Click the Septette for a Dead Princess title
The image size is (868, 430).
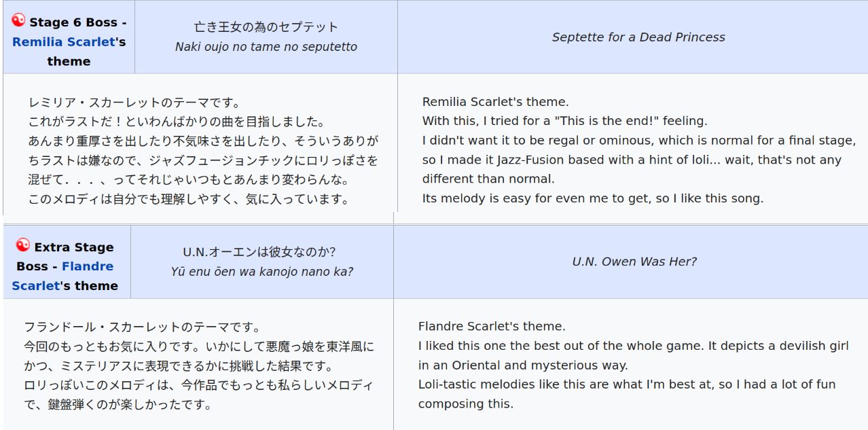tap(638, 37)
